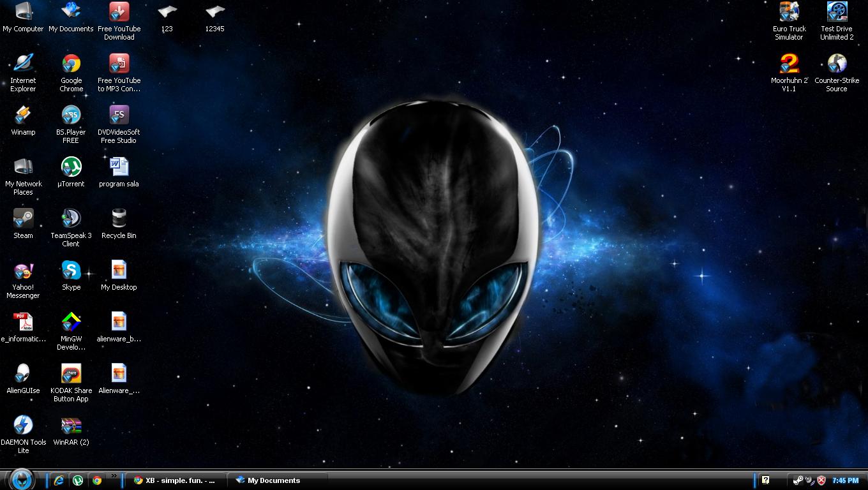Select the Alienware_... file icon
The width and height of the screenshot is (868, 490).
click(119, 379)
